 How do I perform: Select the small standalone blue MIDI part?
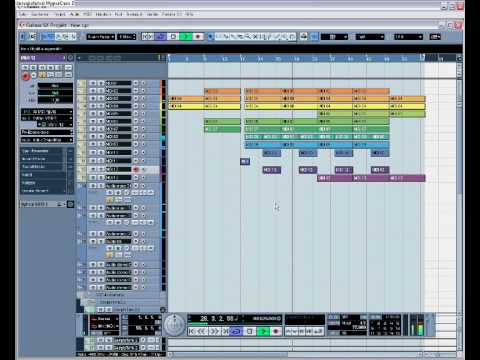(245, 162)
